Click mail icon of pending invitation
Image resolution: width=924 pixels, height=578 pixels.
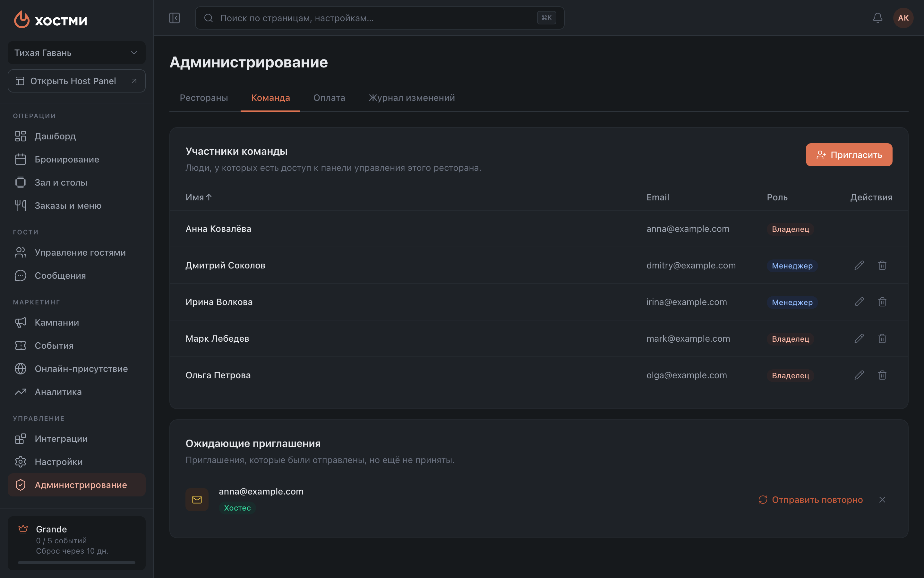tap(197, 500)
